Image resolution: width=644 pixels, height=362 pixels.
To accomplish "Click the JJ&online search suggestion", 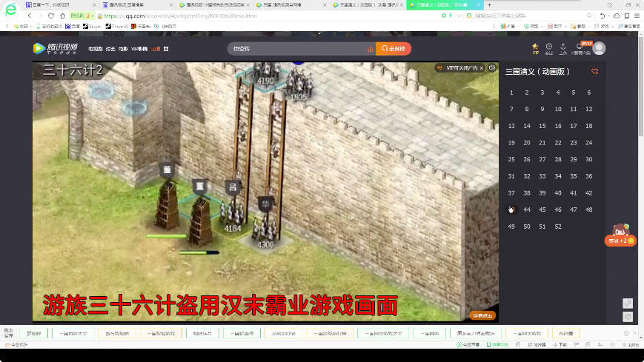I will click(x=283, y=334).
